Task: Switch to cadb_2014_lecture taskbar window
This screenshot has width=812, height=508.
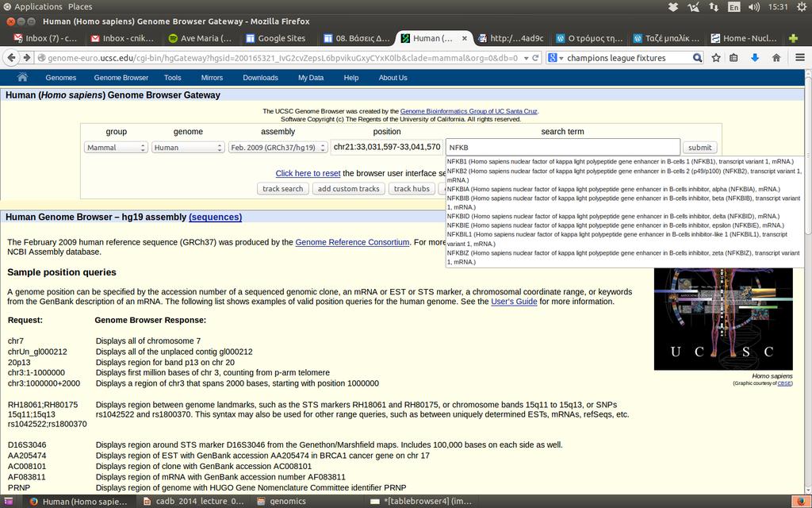Action: [x=194, y=502]
